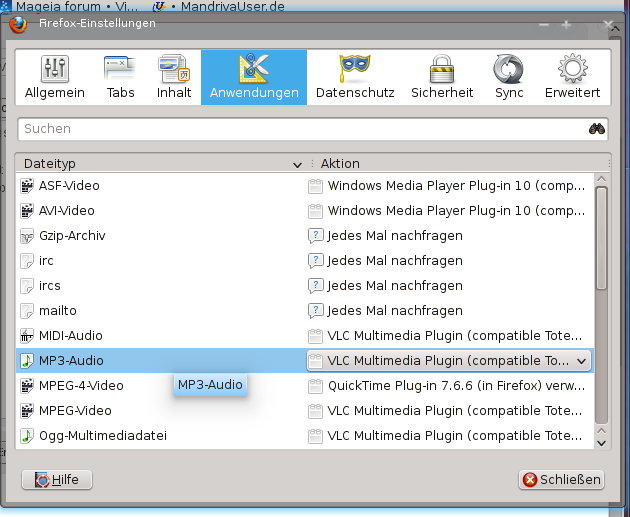This screenshot has width=630, height=517.
Task: Click the AVI-Video file type icon
Action: 27,211
